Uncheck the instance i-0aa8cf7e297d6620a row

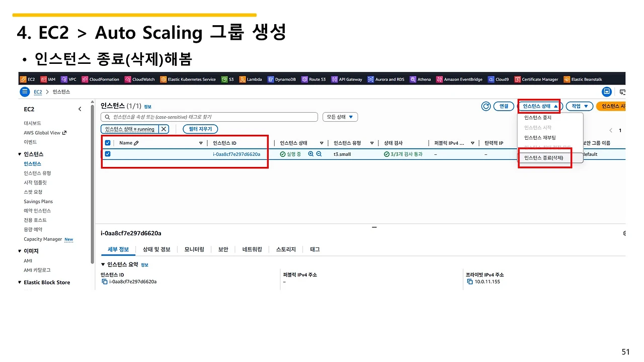tap(108, 154)
